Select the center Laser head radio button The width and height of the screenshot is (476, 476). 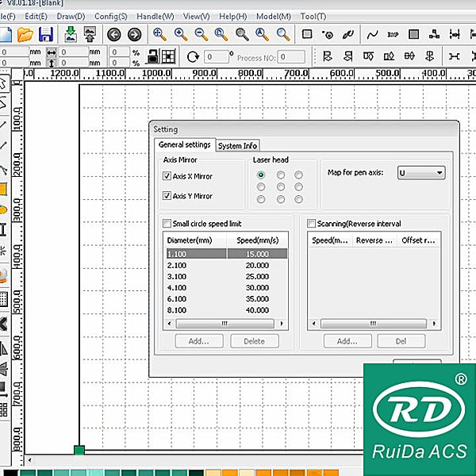[280, 187]
